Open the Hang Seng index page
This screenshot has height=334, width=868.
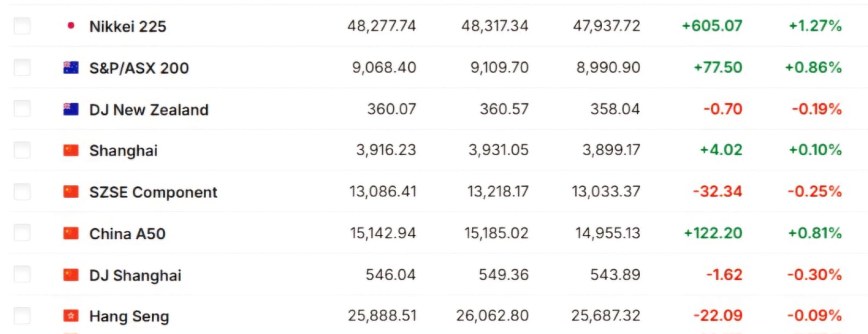point(129,316)
